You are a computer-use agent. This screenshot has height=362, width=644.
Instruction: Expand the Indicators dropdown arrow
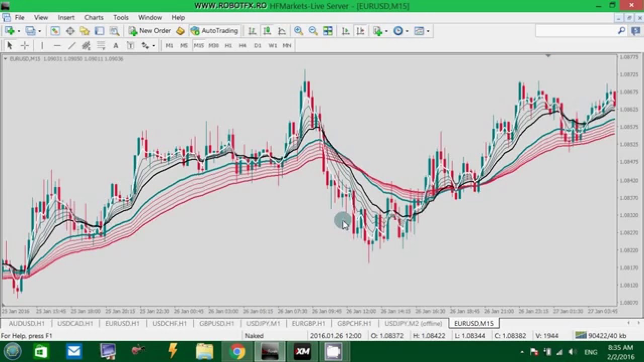386,31
